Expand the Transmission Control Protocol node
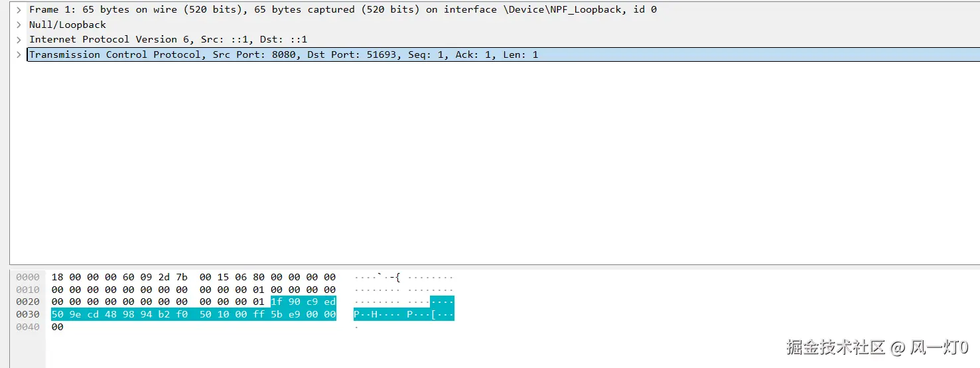980x368 pixels. click(19, 54)
